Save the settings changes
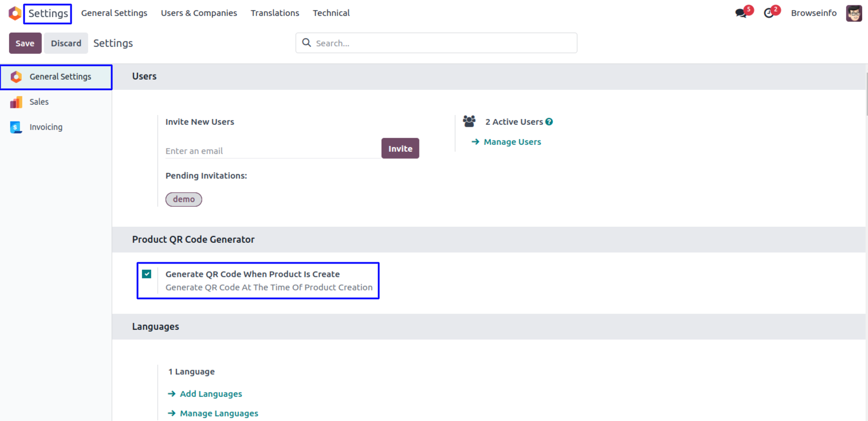This screenshot has width=868, height=421. click(x=25, y=44)
